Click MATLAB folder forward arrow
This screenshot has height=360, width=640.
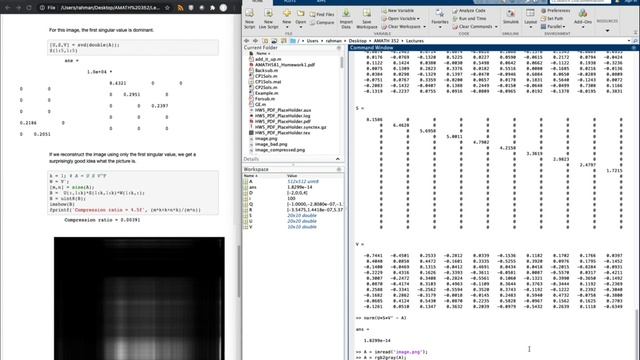point(256,41)
